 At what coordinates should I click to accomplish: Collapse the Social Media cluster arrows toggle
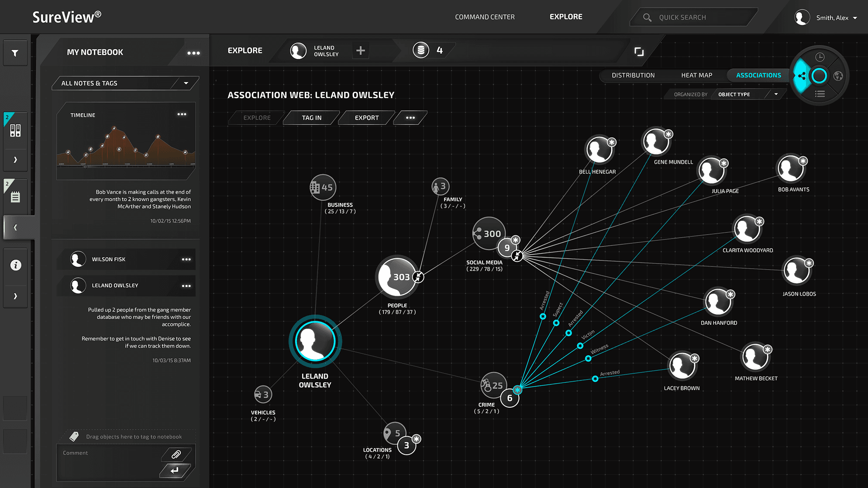click(517, 256)
